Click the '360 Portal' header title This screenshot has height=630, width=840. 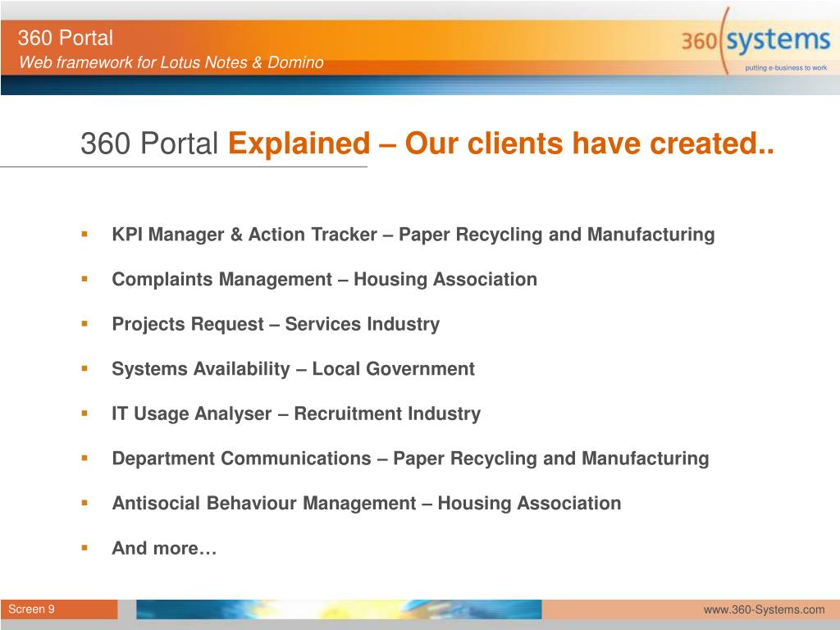(x=66, y=38)
